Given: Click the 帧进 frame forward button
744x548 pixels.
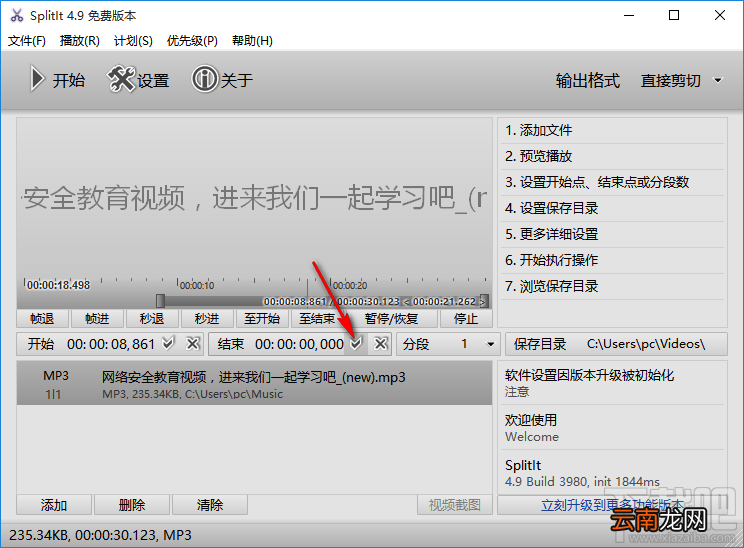Looking at the screenshot, I should click(x=97, y=318).
